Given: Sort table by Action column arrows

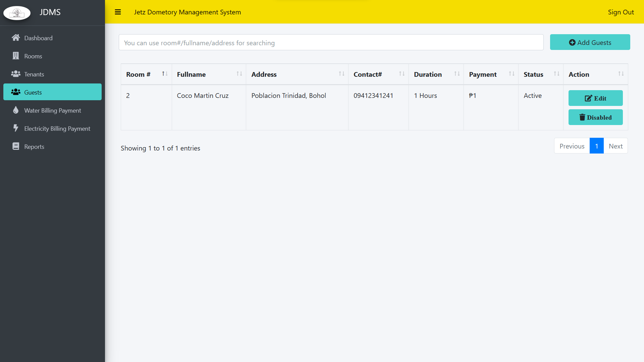Looking at the screenshot, I should (x=621, y=74).
